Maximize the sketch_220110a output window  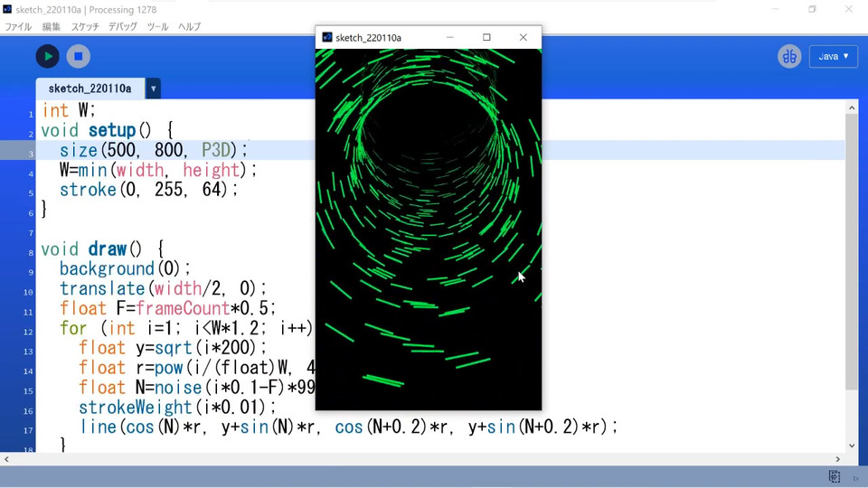coord(486,37)
